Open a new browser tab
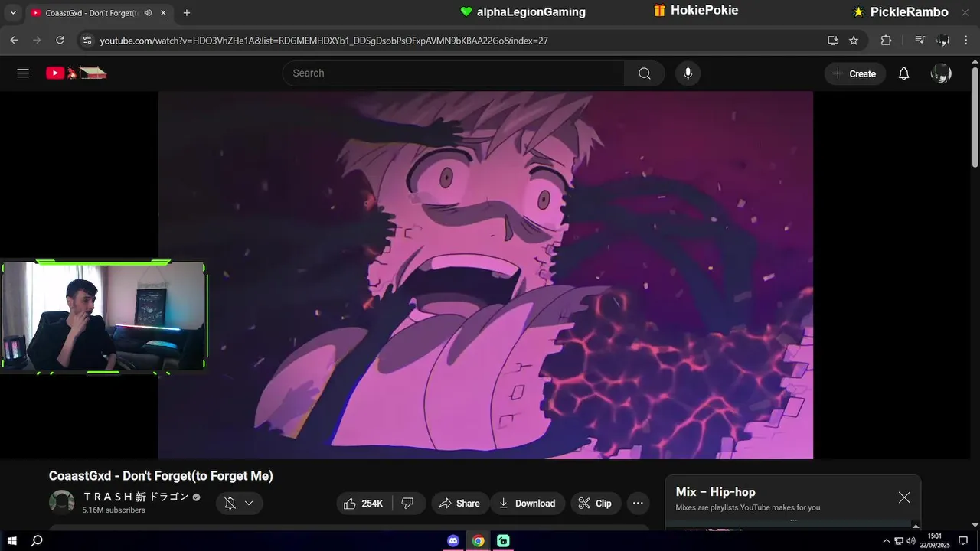Screen dimensions: 980x551 click(x=187, y=13)
